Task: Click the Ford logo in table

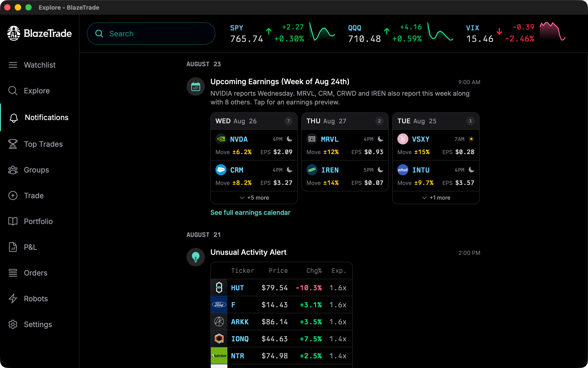Action: pos(219,305)
